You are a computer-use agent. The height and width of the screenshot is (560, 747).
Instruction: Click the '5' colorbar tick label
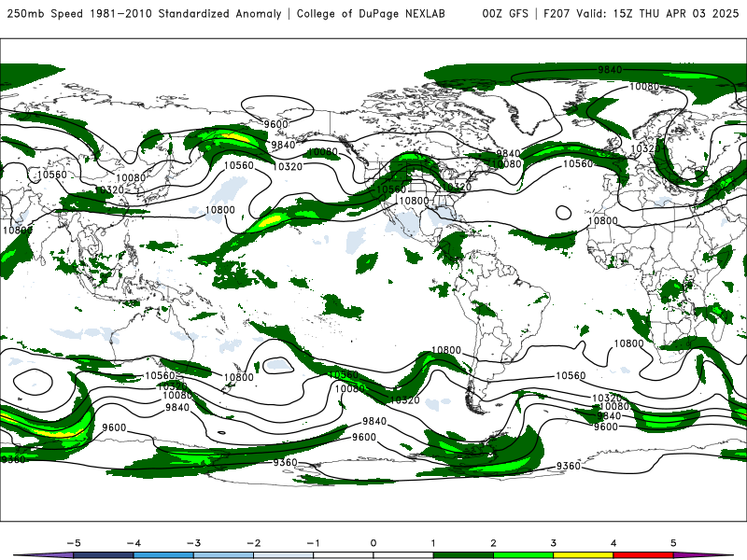673,543
